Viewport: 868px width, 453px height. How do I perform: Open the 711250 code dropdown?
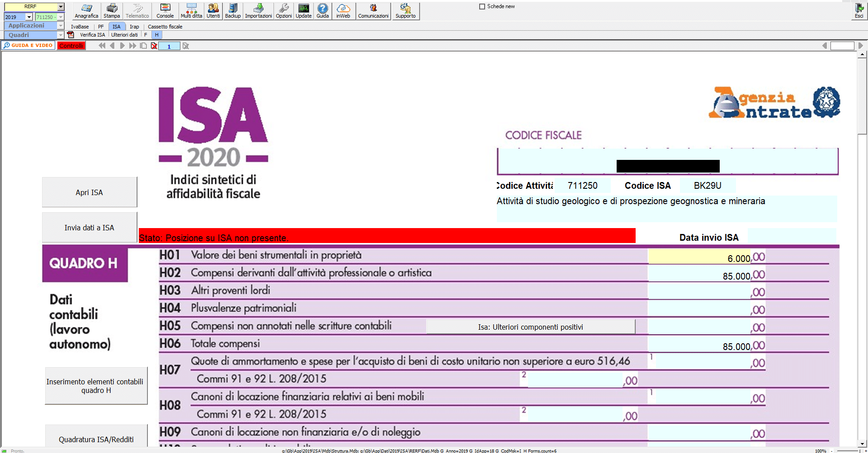tap(61, 17)
